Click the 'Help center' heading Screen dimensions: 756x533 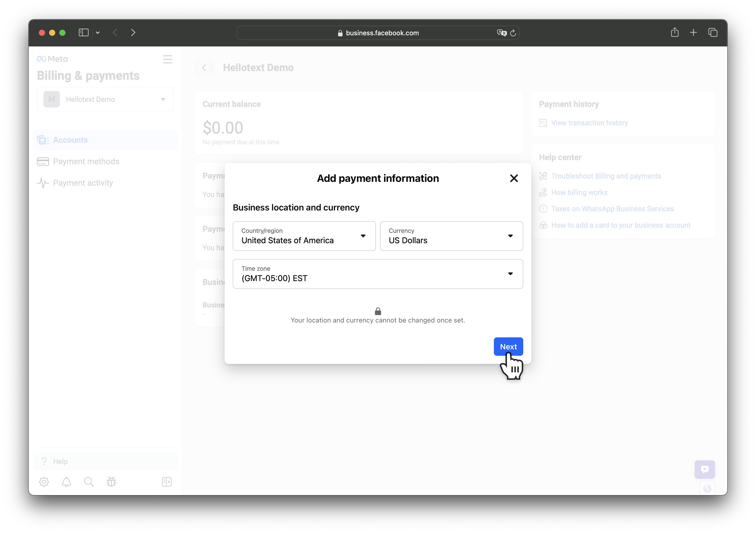coord(560,157)
